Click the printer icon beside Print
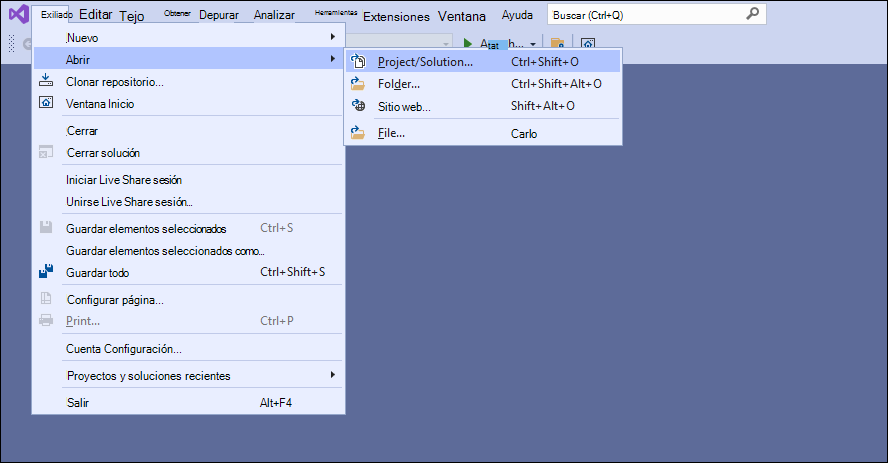 pyautogui.click(x=46, y=320)
